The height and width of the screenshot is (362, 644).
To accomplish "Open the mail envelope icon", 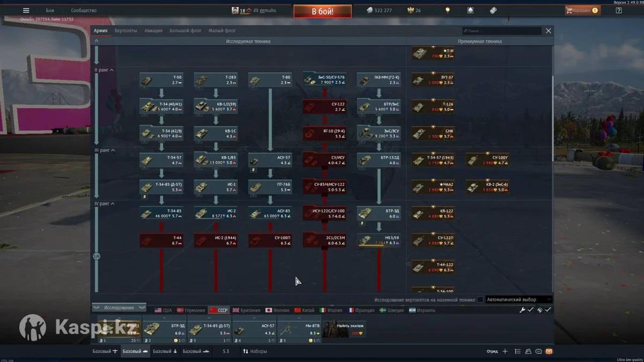I will click(x=548, y=351).
